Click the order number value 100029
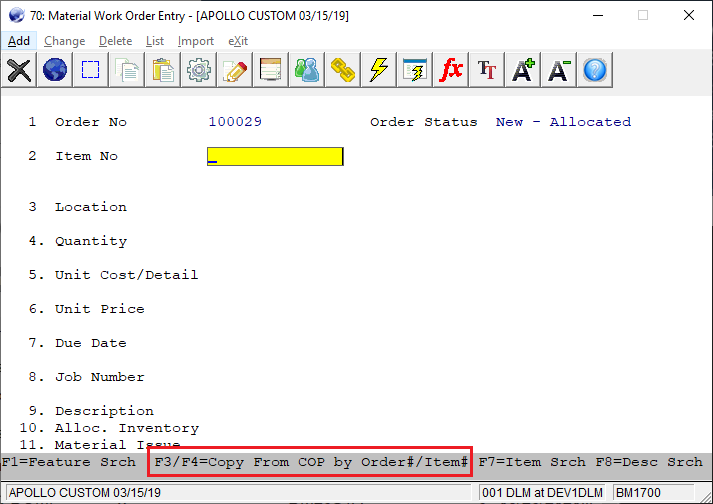Image resolution: width=713 pixels, height=504 pixels. [x=235, y=122]
